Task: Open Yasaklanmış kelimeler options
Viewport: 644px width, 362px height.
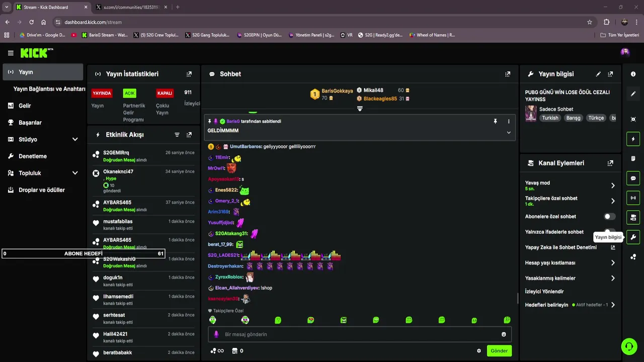Action: [570, 278]
